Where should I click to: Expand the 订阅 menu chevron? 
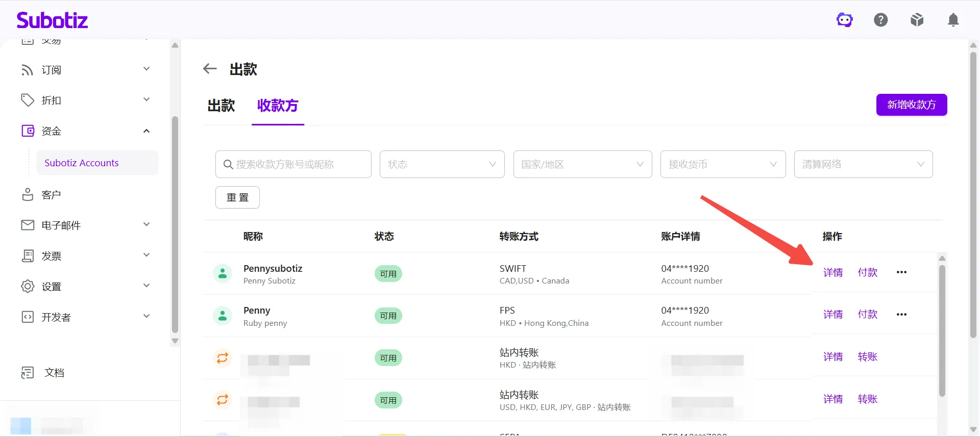[x=146, y=69]
